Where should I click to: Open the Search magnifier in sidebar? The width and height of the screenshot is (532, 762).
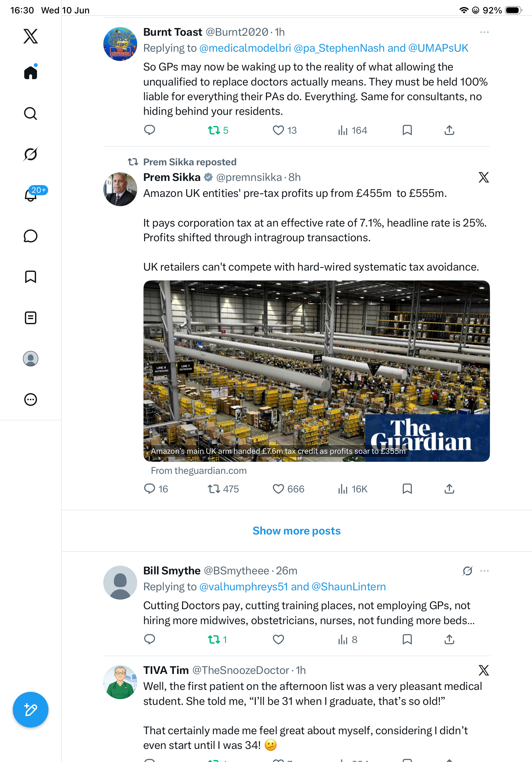31,114
